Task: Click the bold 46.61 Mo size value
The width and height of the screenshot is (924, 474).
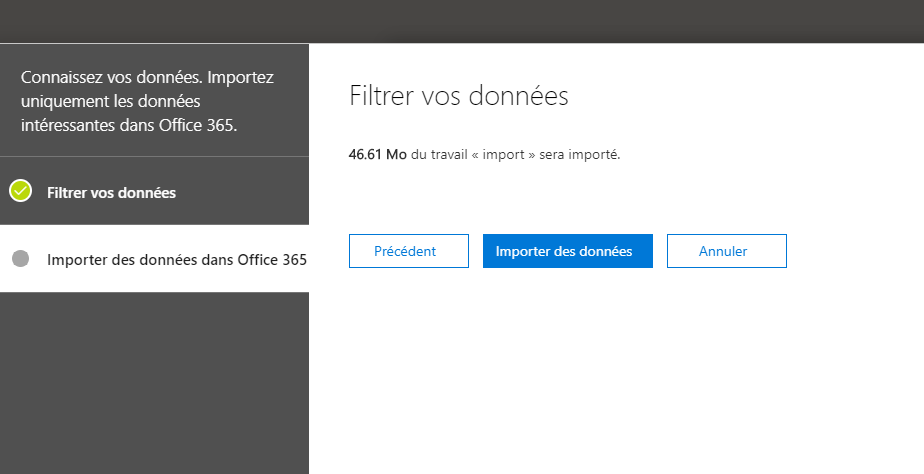Action: pos(377,154)
